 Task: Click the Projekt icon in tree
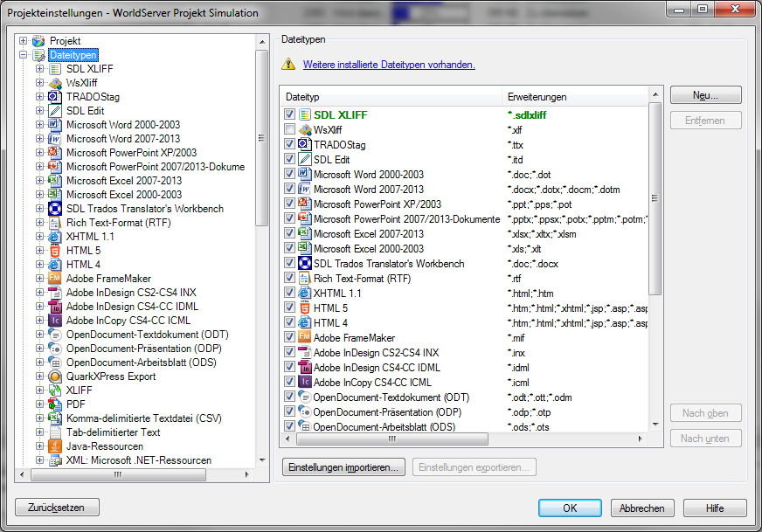click(38, 41)
